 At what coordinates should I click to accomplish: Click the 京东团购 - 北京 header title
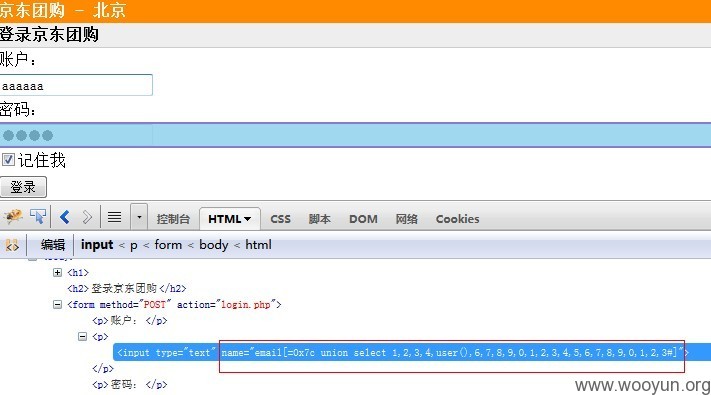click(x=63, y=10)
